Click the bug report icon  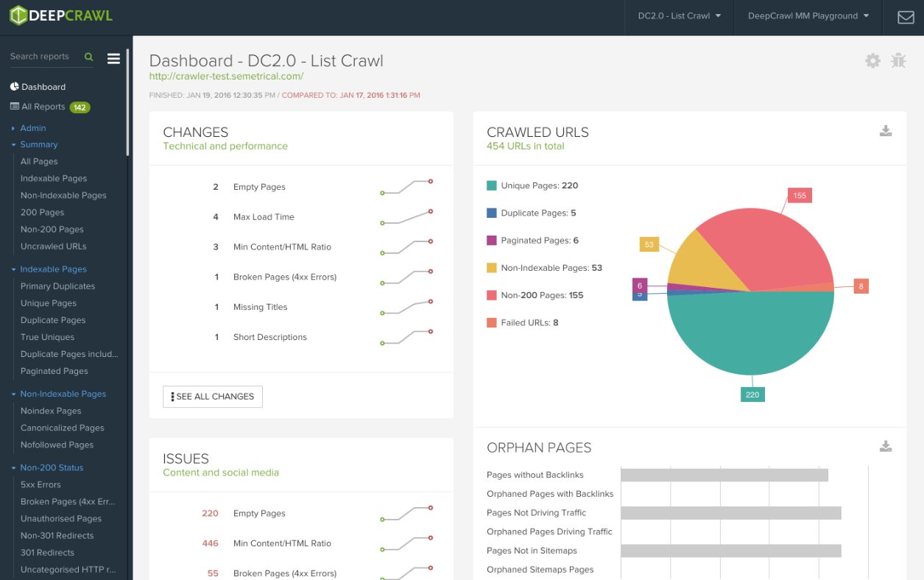[x=898, y=61]
